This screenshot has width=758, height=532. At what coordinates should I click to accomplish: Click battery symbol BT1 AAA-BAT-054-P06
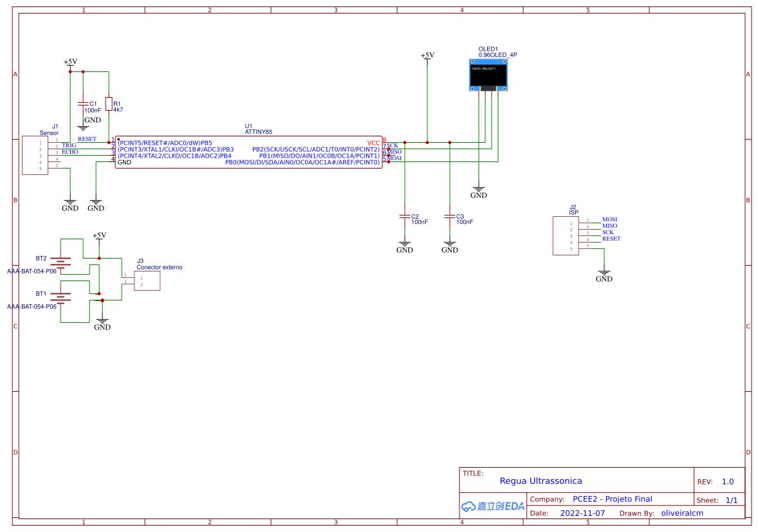(x=59, y=297)
